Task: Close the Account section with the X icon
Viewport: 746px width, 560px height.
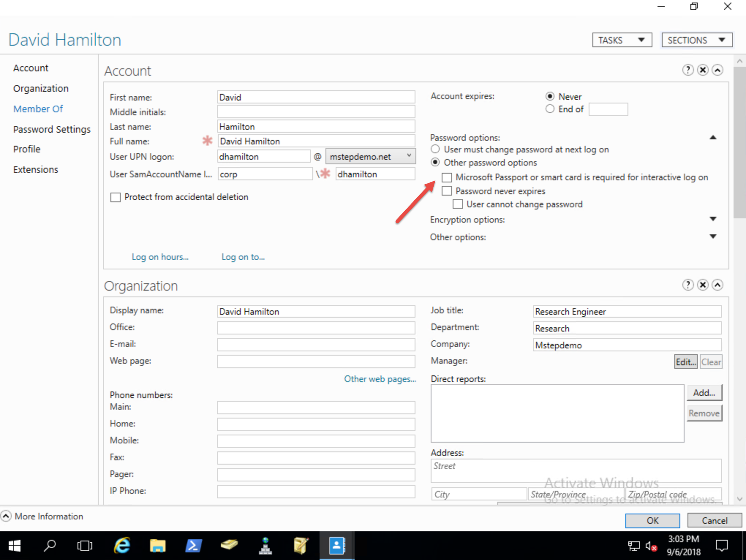Action: [702, 70]
